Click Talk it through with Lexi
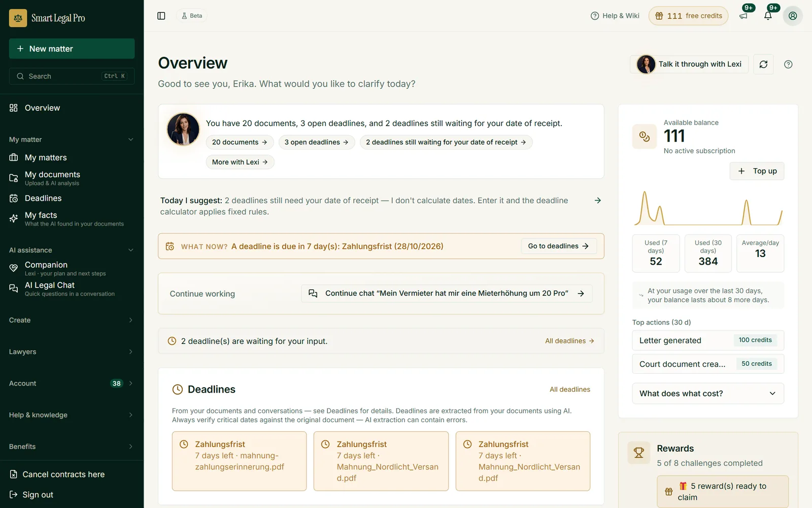The width and height of the screenshot is (812, 508). (689, 64)
